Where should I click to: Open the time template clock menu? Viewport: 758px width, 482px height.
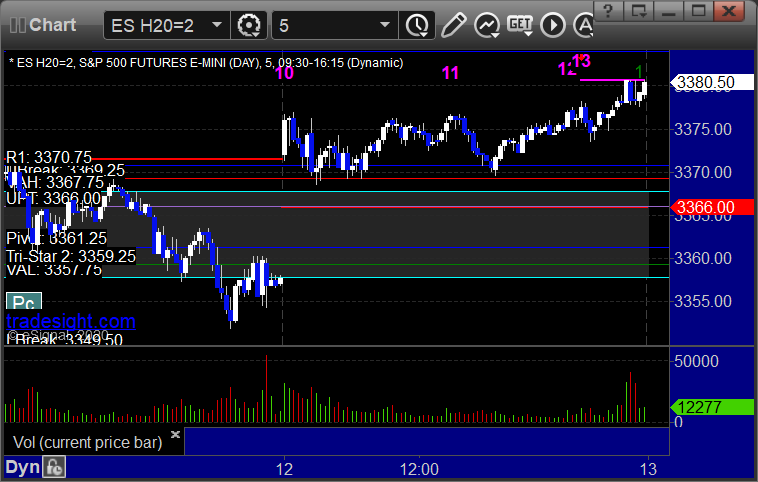[x=417, y=25]
